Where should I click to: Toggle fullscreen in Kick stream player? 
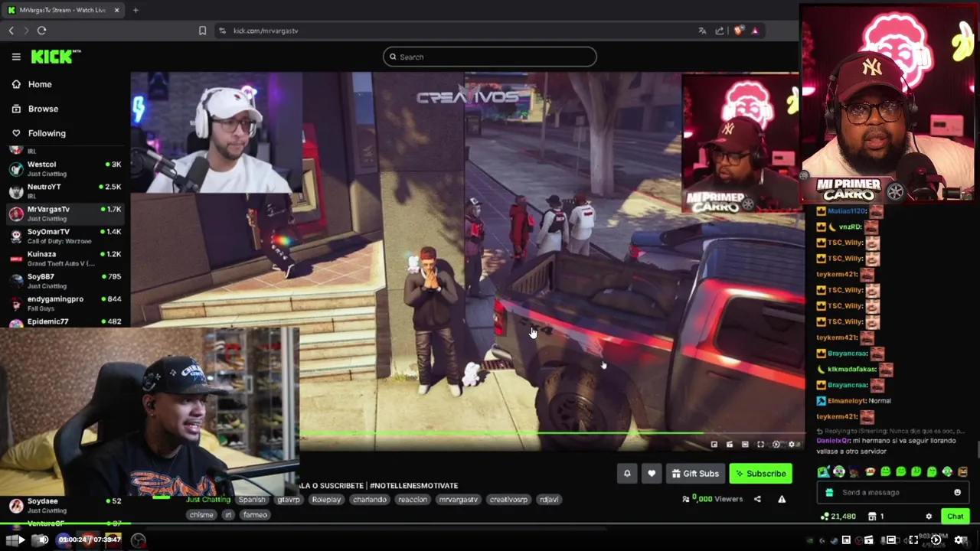pyautogui.click(x=760, y=445)
